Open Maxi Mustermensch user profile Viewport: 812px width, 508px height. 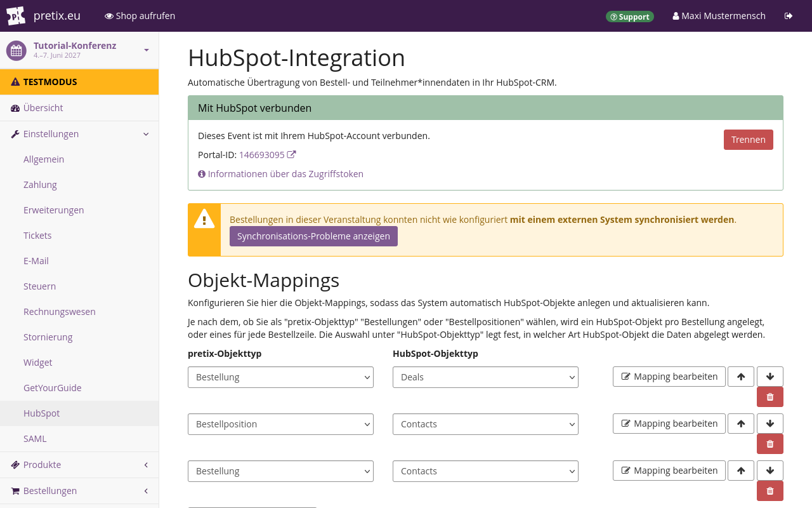point(719,16)
